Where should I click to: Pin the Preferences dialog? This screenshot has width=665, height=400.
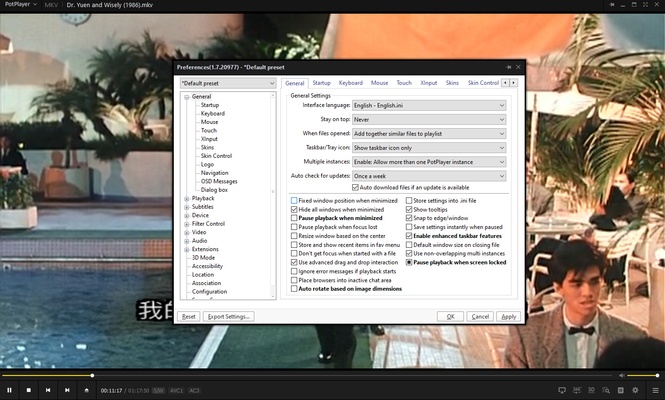pos(509,67)
